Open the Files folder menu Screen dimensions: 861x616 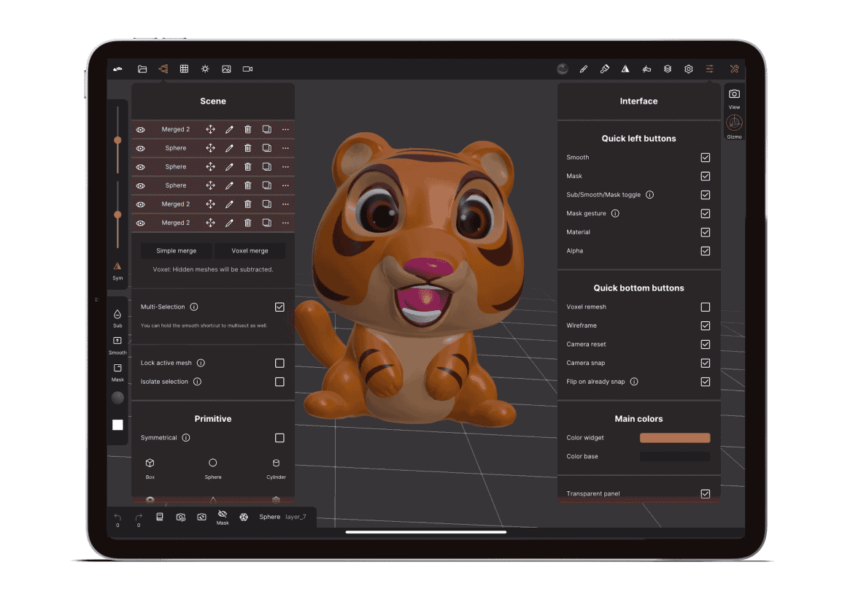click(142, 69)
